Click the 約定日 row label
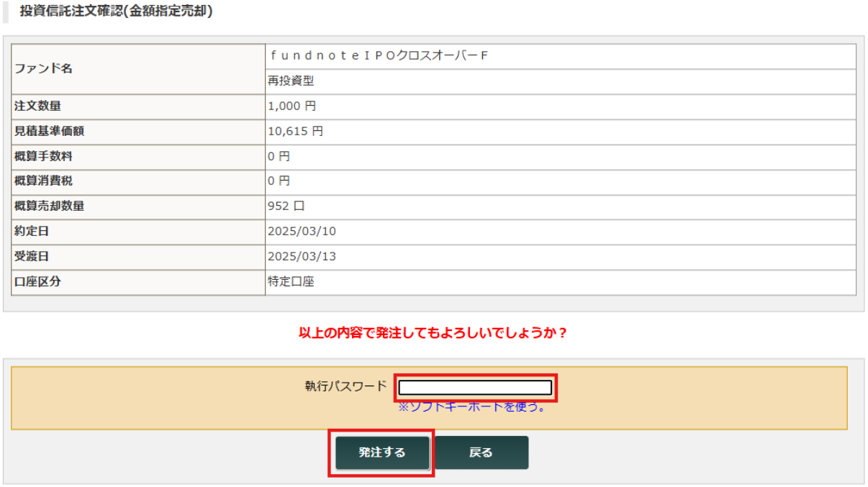 [x=32, y=232]
